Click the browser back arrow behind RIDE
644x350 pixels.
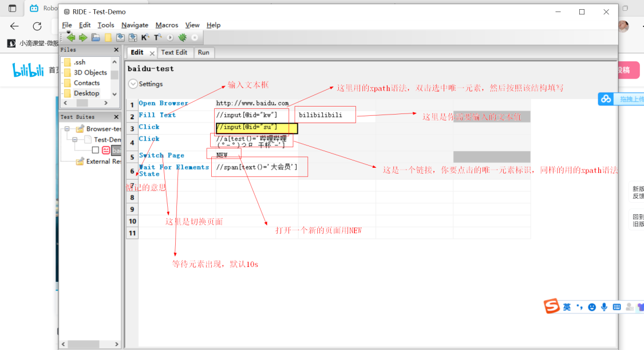pos(14,26)
